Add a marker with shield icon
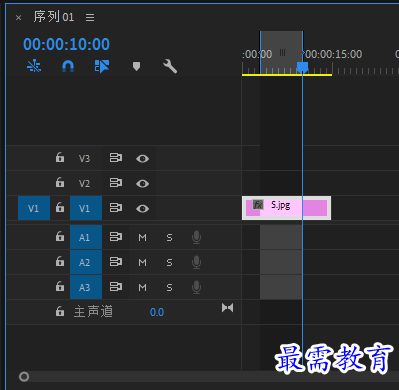Screen dimensions: 399x390 click(136, 66)
